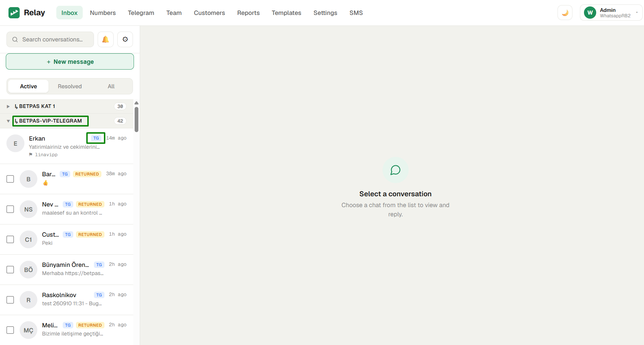Image resolution: width=644 pixels, height=345 pixels.
Task: Click the linavipp tag under Erkan
Action: click(x=43, y=155)
